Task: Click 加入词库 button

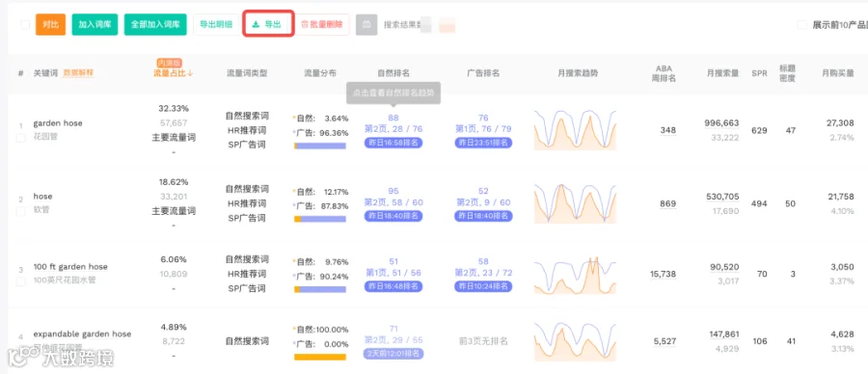Action: point(95,24)
